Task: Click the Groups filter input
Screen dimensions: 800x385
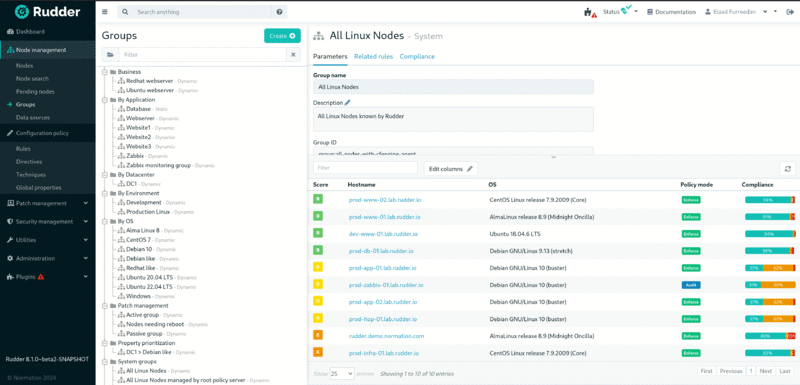Action: tap(202, 55)
